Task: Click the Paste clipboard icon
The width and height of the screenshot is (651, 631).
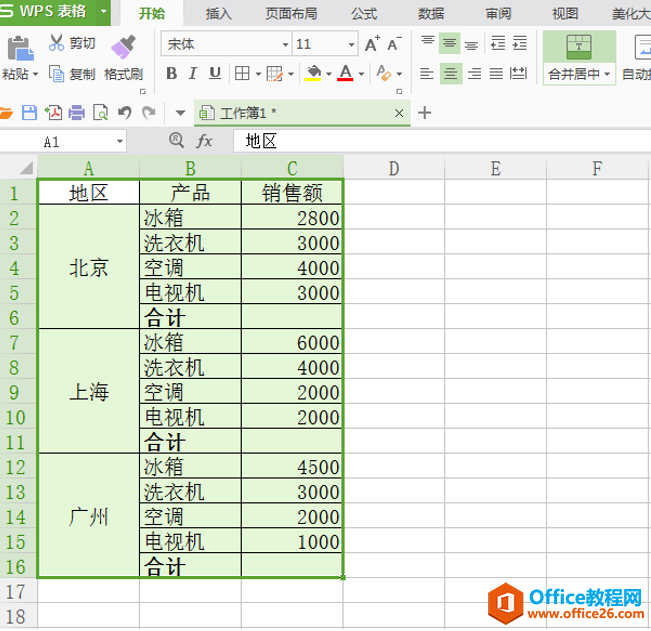Action: pos(20,48)
